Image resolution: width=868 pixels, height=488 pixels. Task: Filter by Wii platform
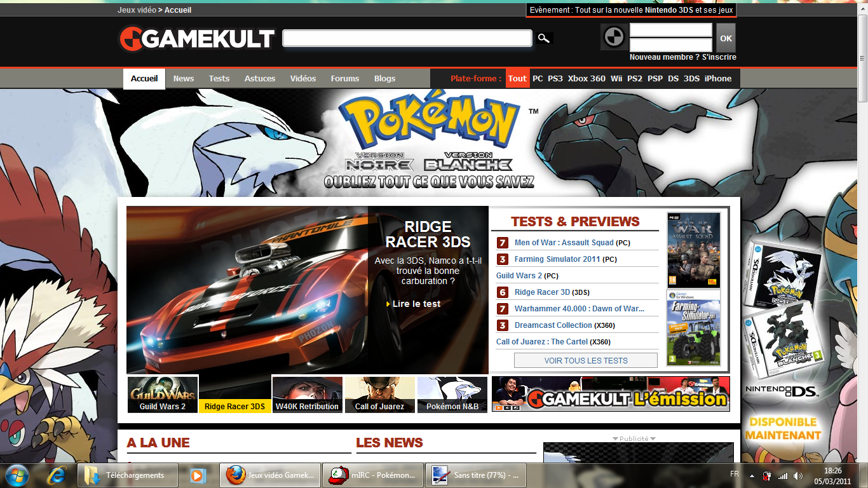pos(616,79)
